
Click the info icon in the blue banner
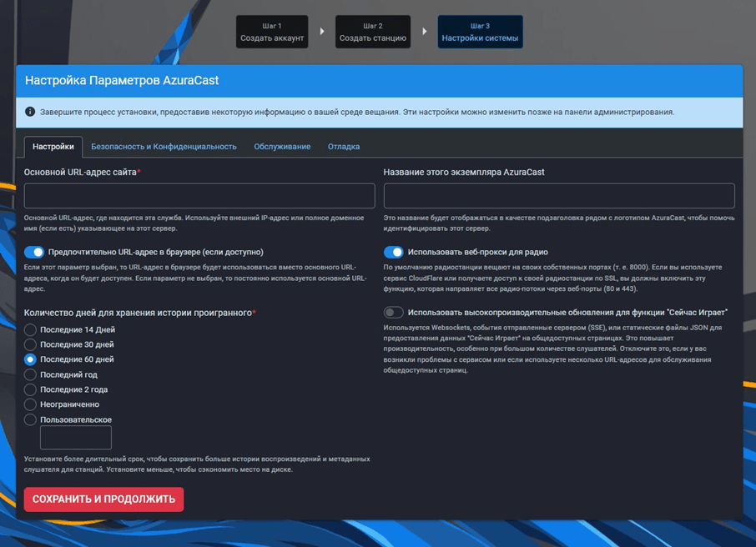30,112
